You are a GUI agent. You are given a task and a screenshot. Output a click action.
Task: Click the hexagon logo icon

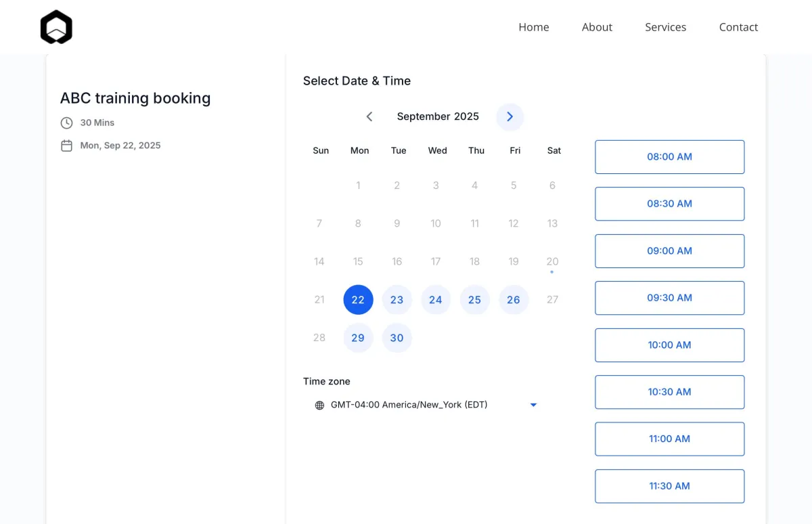pos(56,27)
